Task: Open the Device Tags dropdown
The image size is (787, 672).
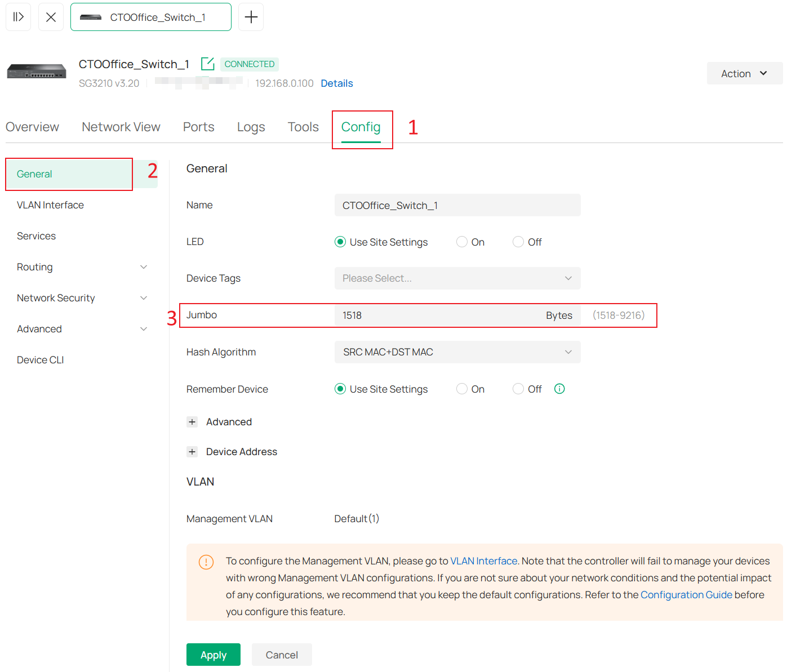Action: click(457, 278)
